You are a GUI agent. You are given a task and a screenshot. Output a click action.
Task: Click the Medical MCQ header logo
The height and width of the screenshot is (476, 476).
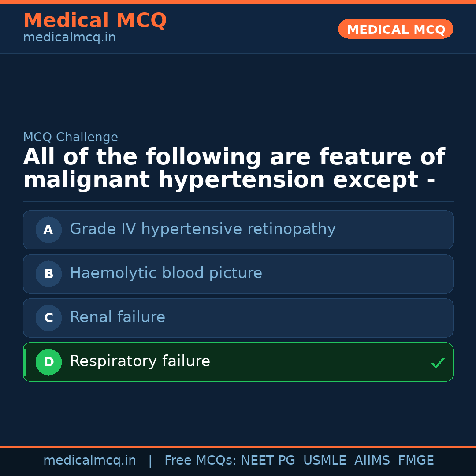point(95,20)
